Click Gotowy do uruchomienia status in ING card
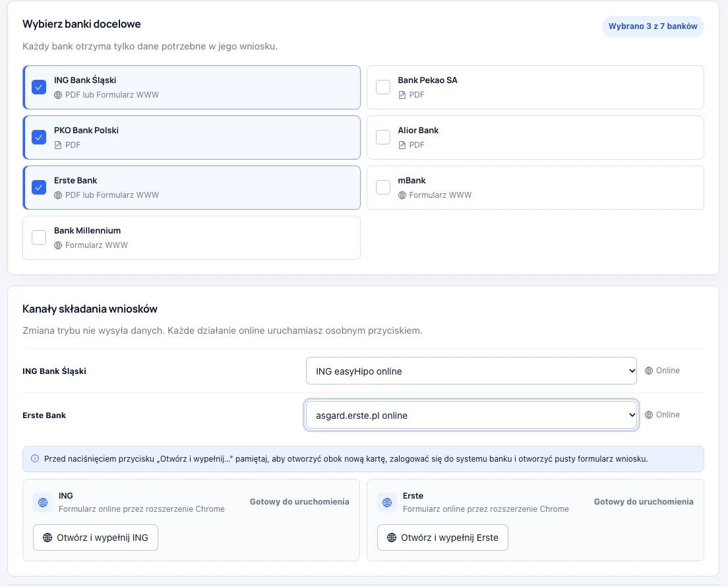728x587 pixels. click(299, 501)
